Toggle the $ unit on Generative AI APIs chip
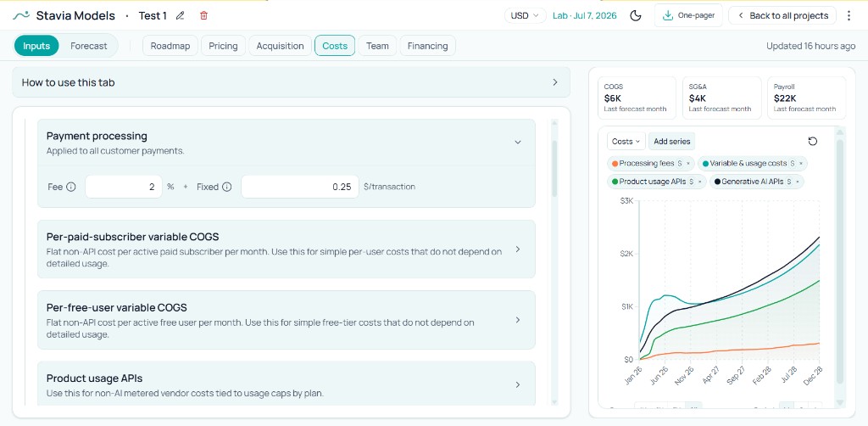Viewport: 868px width, 426px height. [x=789, y=181]
